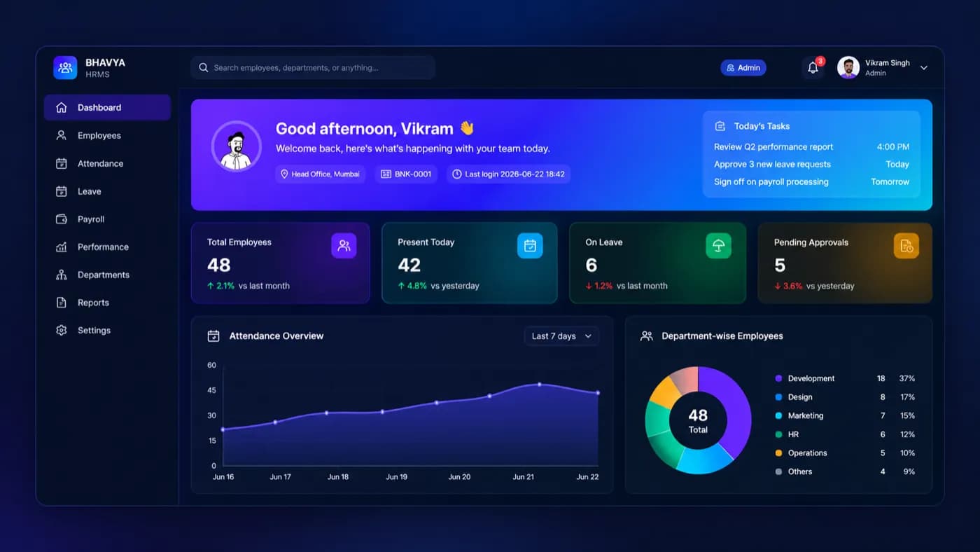Image resolution: width=980 pixels, height=552 pixels.
Task: Click the Development purple legend dot
Action: (x=778, y=378)
